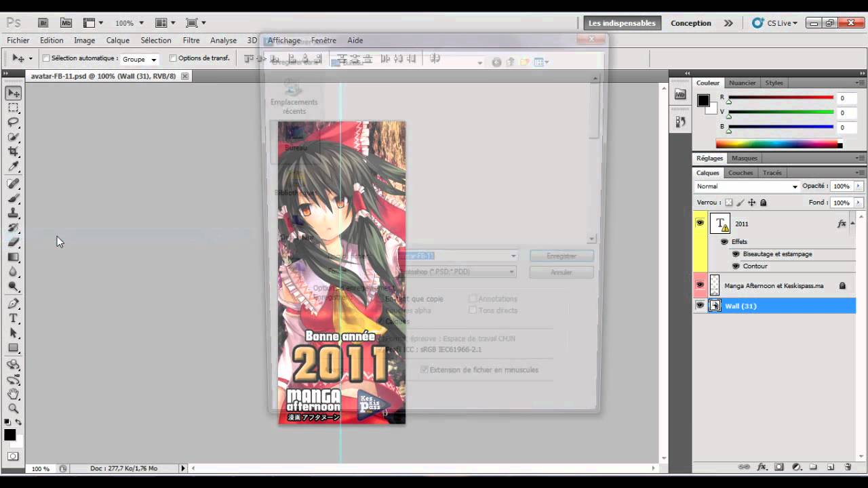Screen dimensions: 868x488
Task: Open the Fichier menu
Action: (18, 41)
